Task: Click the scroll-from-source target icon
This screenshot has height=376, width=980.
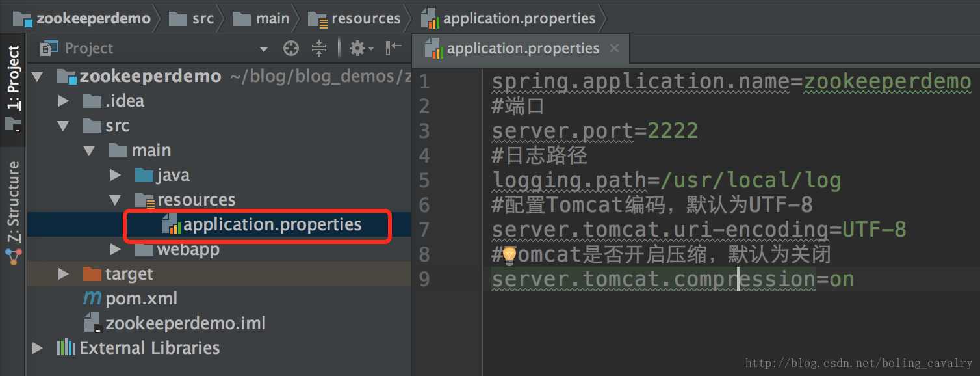Action: 291,48
